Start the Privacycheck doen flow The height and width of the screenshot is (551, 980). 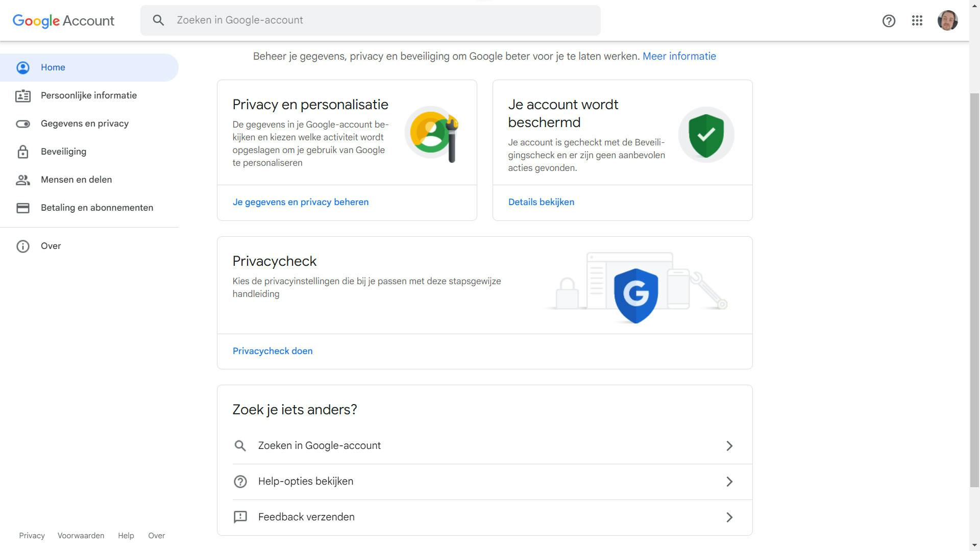point(273,351)
